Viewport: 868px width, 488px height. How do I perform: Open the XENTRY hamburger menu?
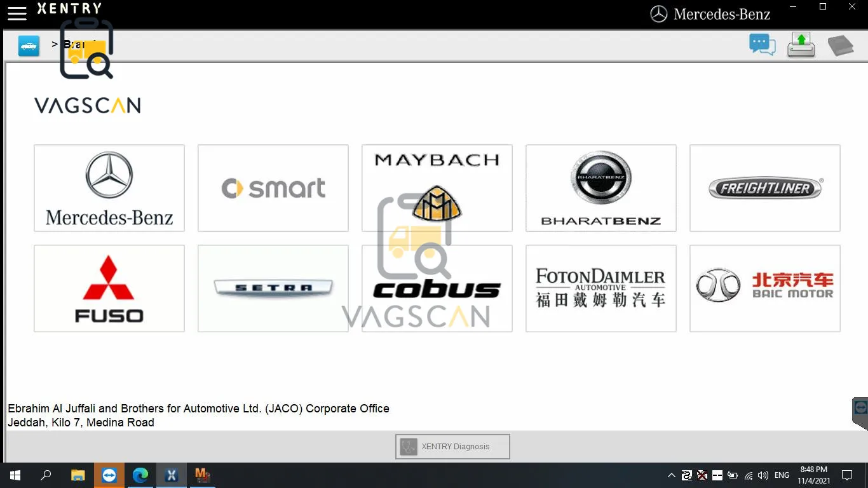tap(17, 13)
